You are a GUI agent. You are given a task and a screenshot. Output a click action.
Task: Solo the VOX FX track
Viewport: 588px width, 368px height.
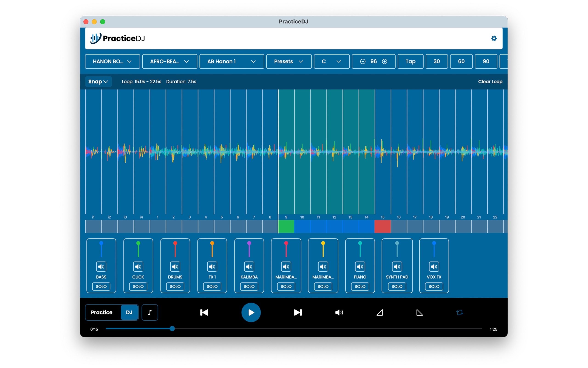coord(434,287)
